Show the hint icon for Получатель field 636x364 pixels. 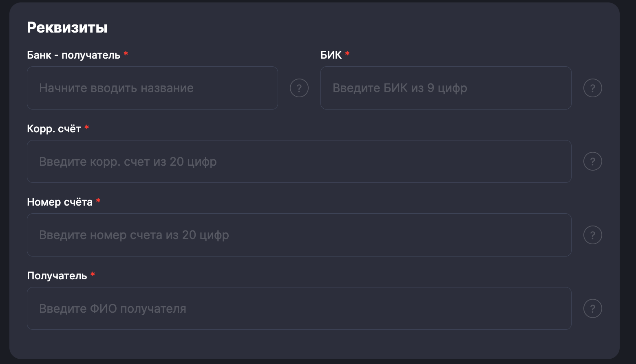tap(593, 309)
